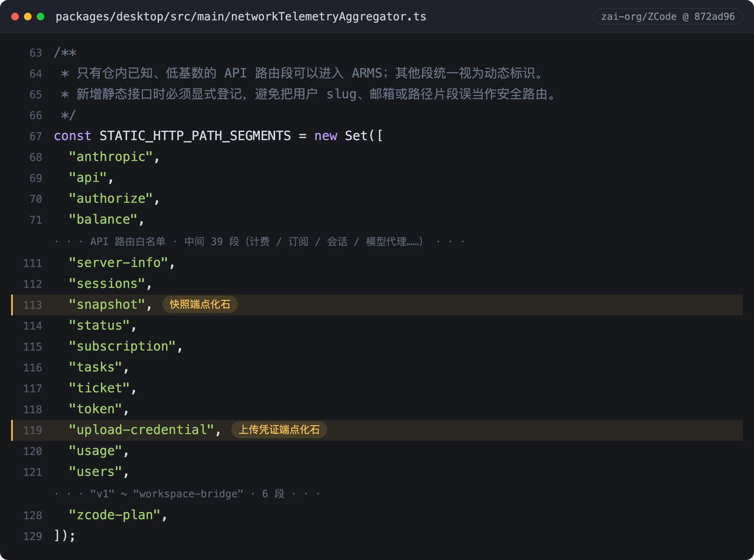754x560 pixels.
Task: Click the "zcode-plan" string
Action: coord(115,515)
